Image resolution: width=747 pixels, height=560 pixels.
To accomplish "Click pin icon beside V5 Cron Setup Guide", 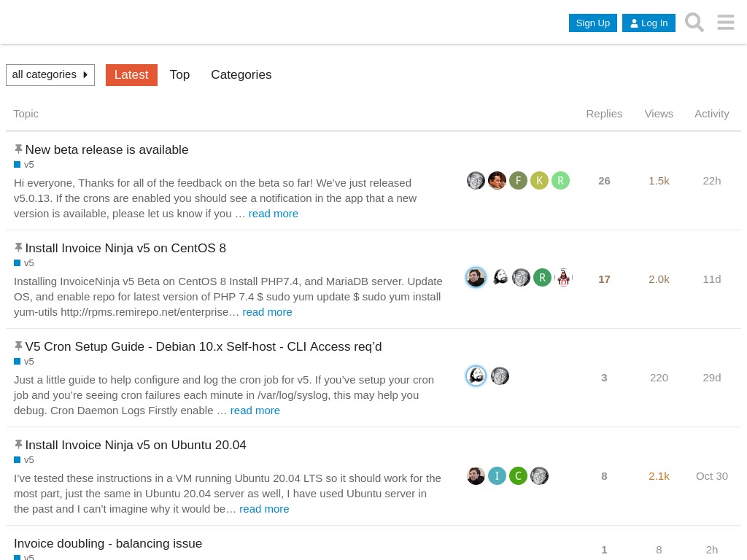I will tap(18, 346).
